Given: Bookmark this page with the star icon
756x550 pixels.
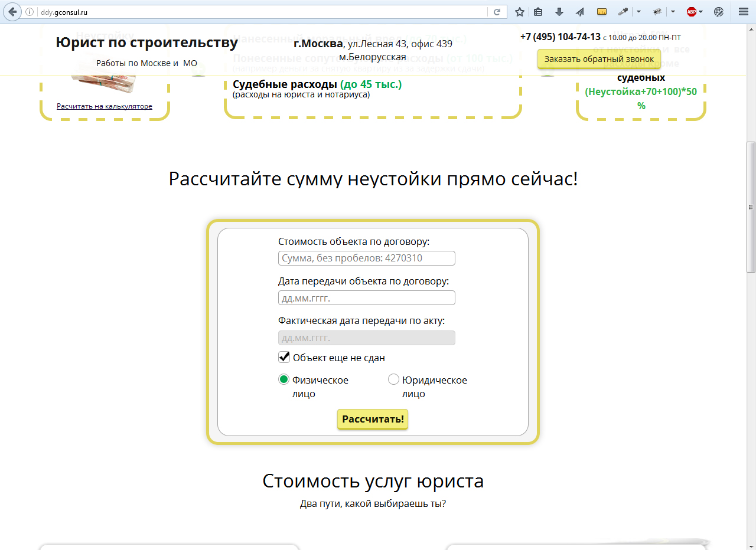Looking at the screenshot, I should click(x=520, y=12).
